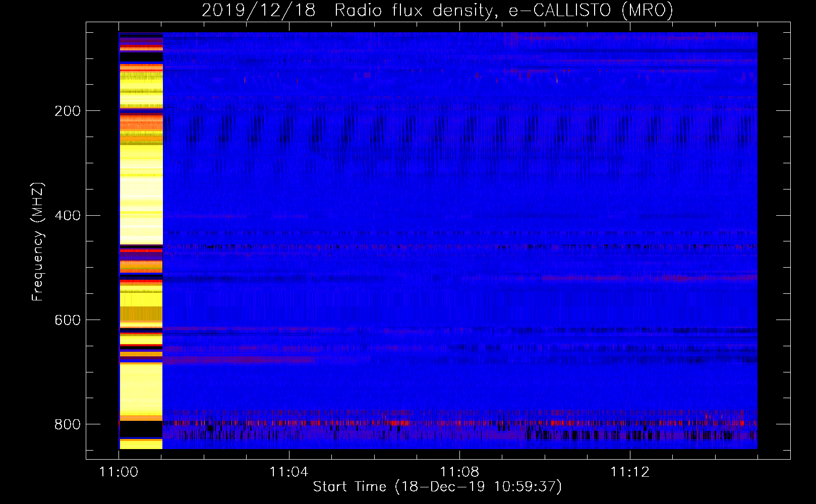Click the '600' frequency tick label
The height and width of the screenshot is (504, 816).
click(x=68, y=321)
